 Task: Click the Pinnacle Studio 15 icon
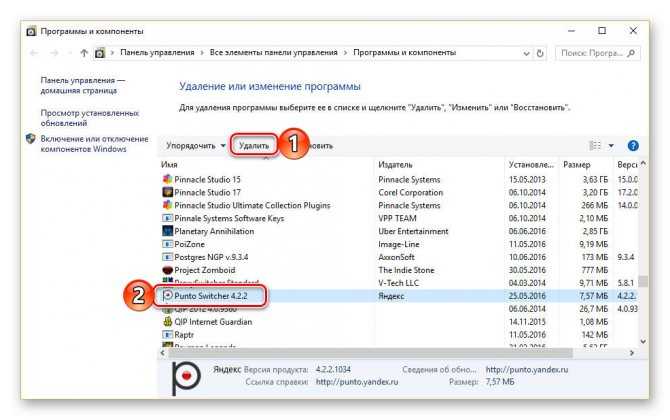click(168, 179)
